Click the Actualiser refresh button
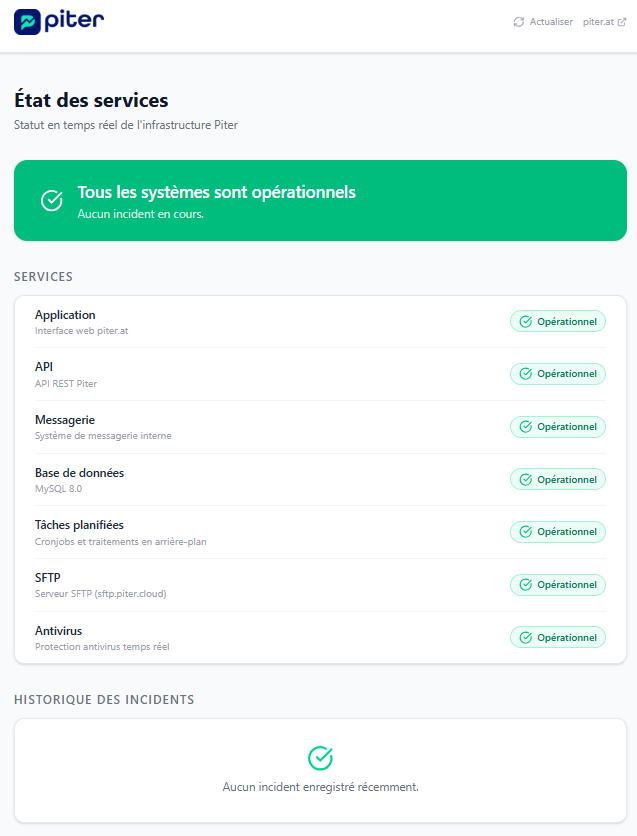 point(543,22)
